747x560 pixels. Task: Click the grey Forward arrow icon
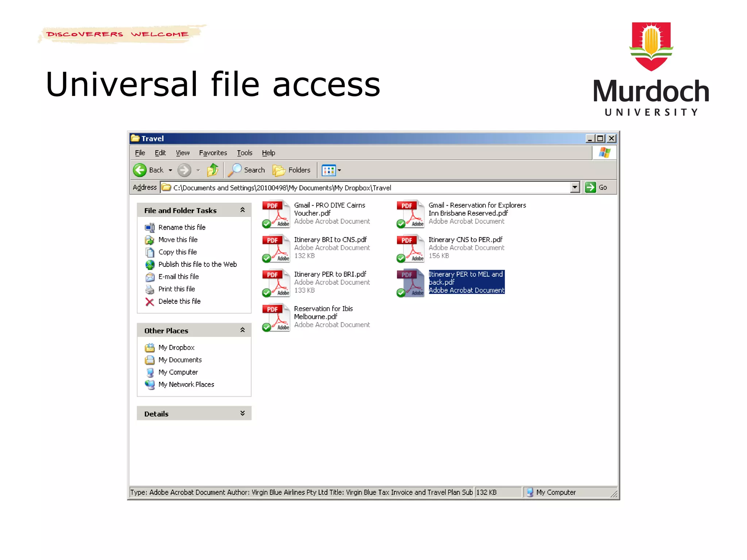[184, 170]
